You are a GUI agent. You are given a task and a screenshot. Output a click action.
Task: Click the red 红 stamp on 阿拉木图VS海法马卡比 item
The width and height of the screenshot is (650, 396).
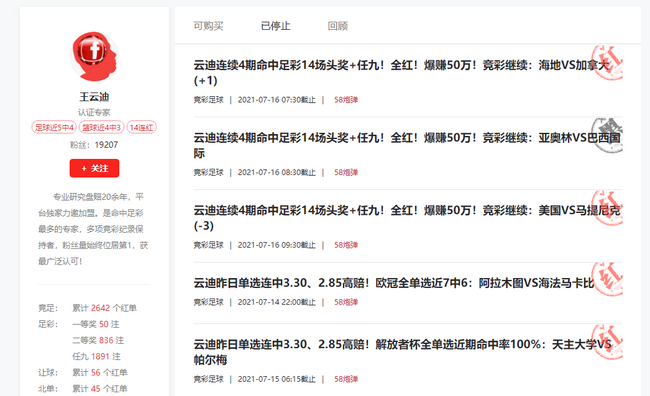click(x=607, y=279)
